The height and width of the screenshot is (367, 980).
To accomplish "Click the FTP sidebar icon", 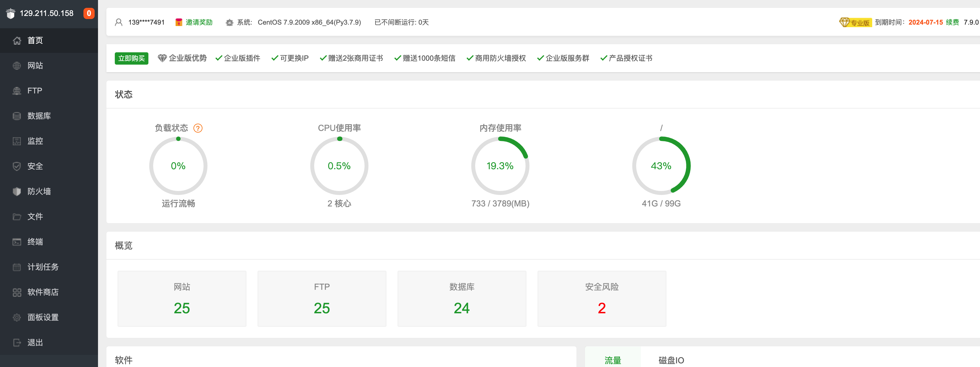I will (x=17, y=91).
